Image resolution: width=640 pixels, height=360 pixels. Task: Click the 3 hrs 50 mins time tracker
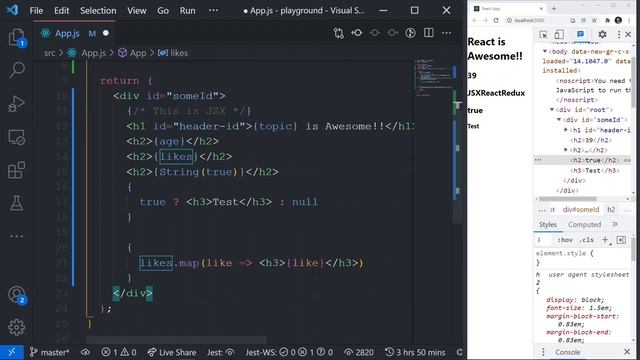coord(415,352)
